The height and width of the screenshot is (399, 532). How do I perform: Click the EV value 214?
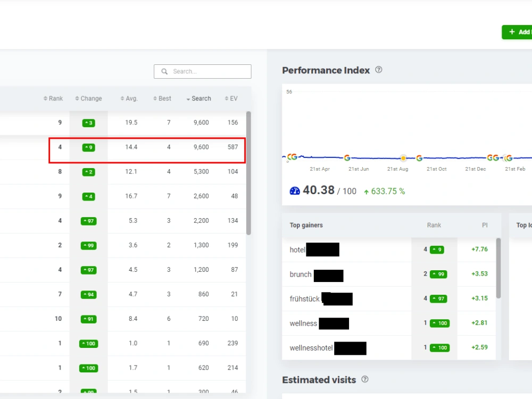(x=233, y=368)
